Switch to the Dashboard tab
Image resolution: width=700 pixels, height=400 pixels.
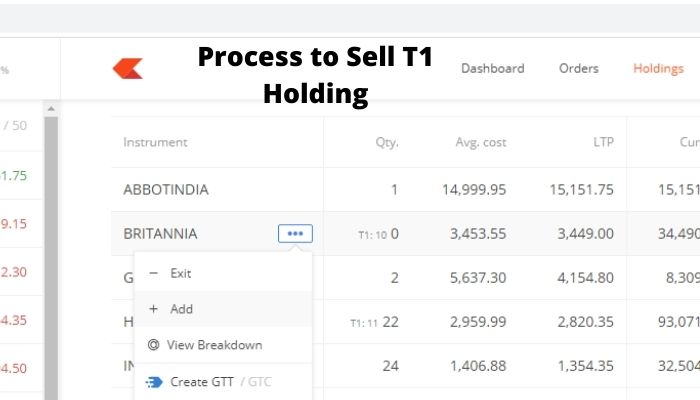492,68
